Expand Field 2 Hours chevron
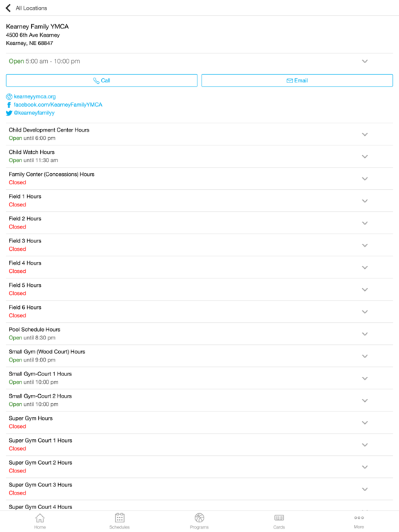 (365, 223)
